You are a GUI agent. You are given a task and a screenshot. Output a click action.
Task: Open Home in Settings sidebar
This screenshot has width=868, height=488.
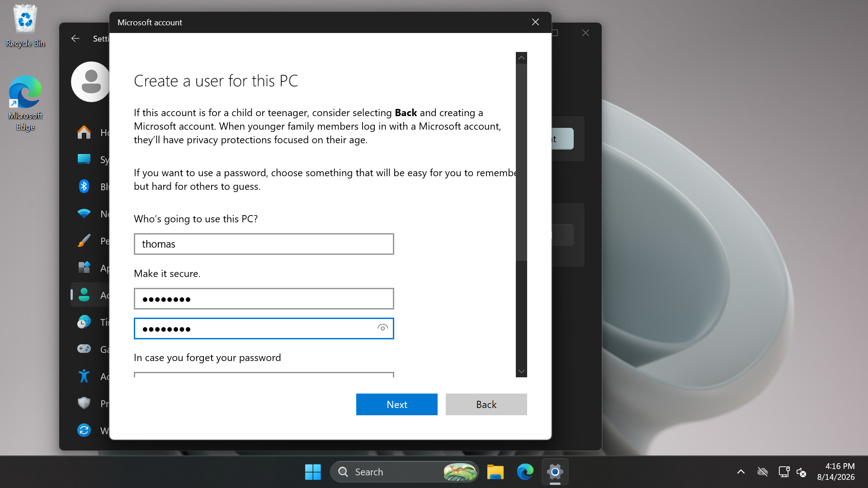pos(84,132)
